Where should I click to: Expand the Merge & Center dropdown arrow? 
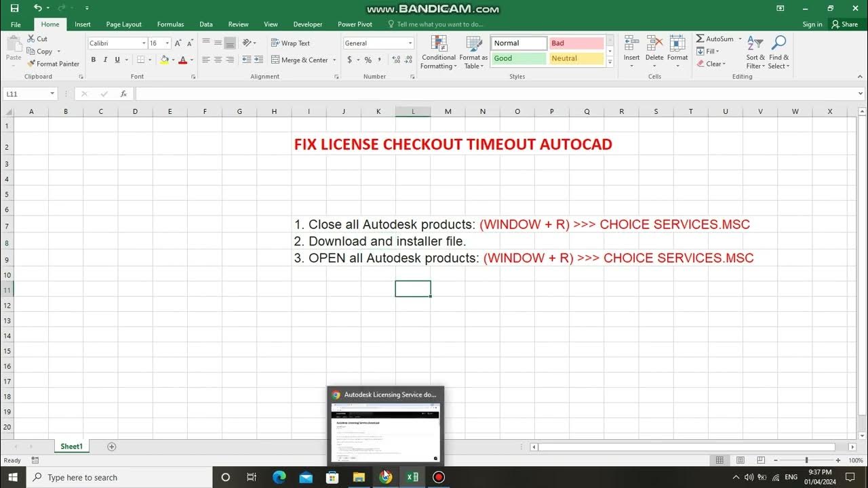[x=334, y=60]
